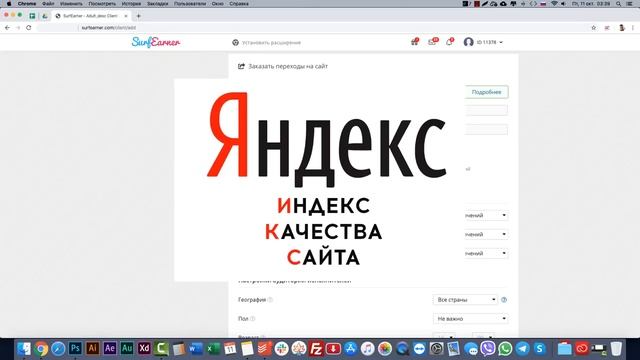Expand the user ID account menu
The height and width of the screenshot is (360, 640).
tap(483, 42)
